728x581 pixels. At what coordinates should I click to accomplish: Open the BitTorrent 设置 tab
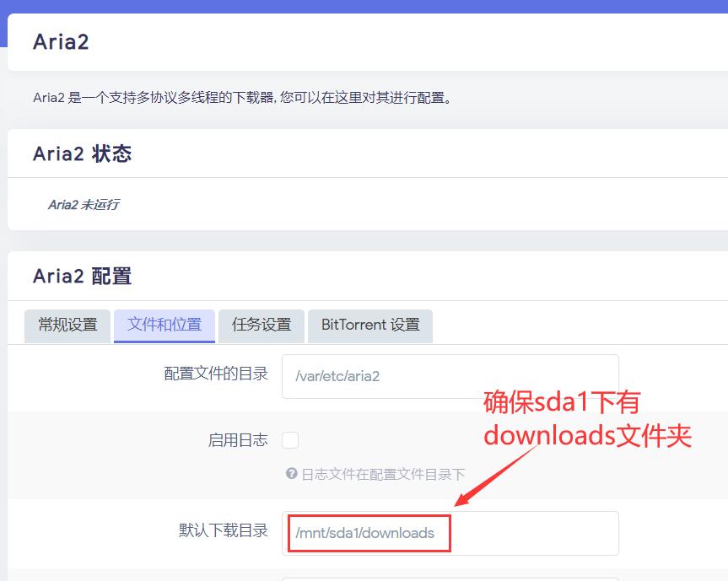(370, 325)
